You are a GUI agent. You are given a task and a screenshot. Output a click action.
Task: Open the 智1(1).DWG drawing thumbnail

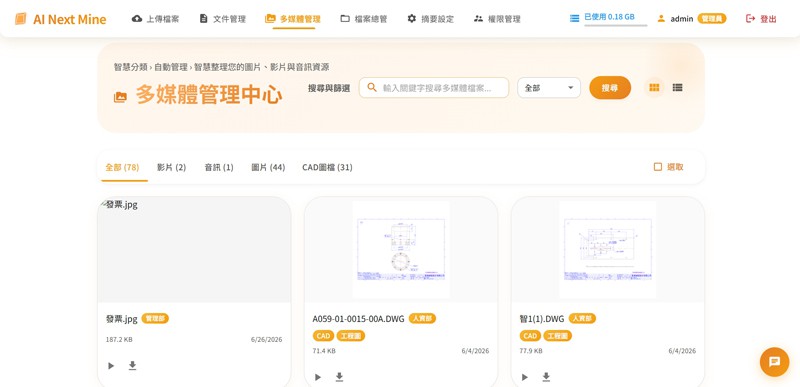coord(608,250)
